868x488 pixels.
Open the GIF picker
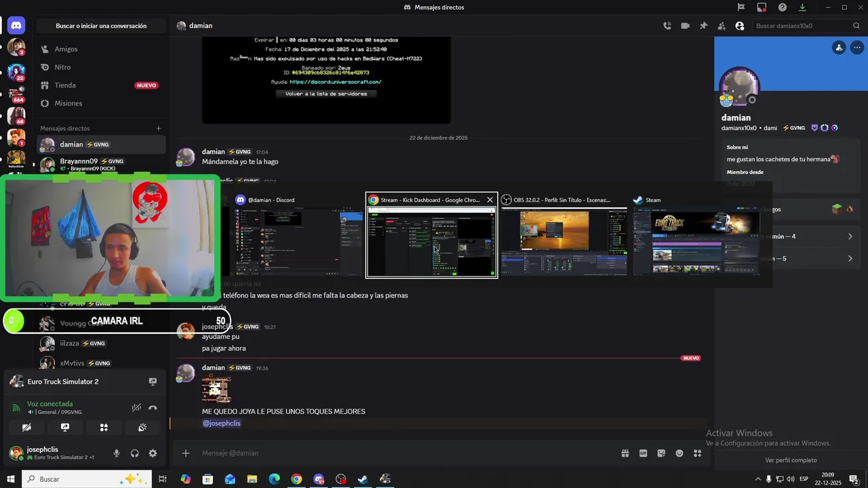[643, 453]
